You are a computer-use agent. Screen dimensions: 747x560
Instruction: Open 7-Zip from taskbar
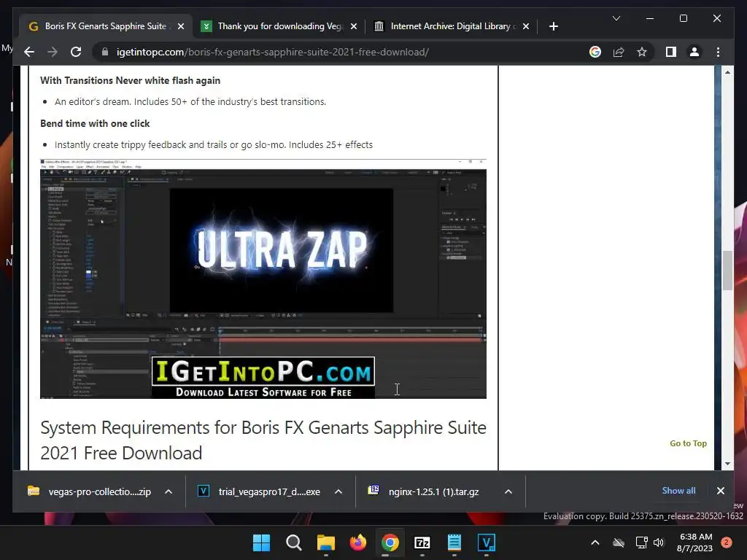(x=422, y=542)
